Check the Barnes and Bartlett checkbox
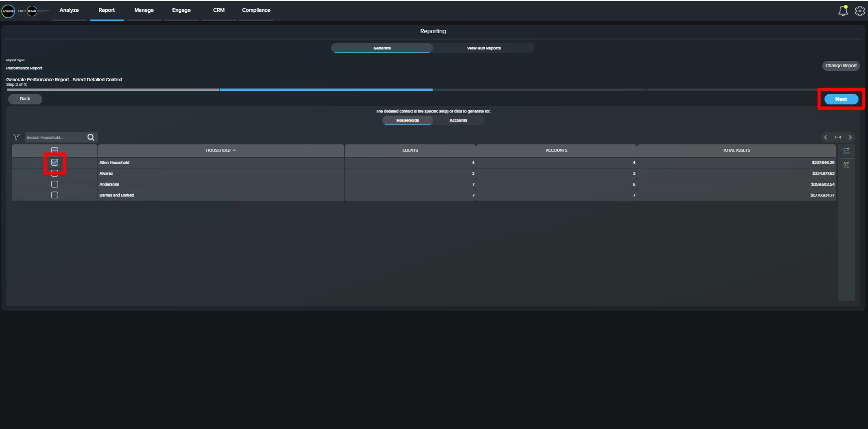 click(54, 195)
